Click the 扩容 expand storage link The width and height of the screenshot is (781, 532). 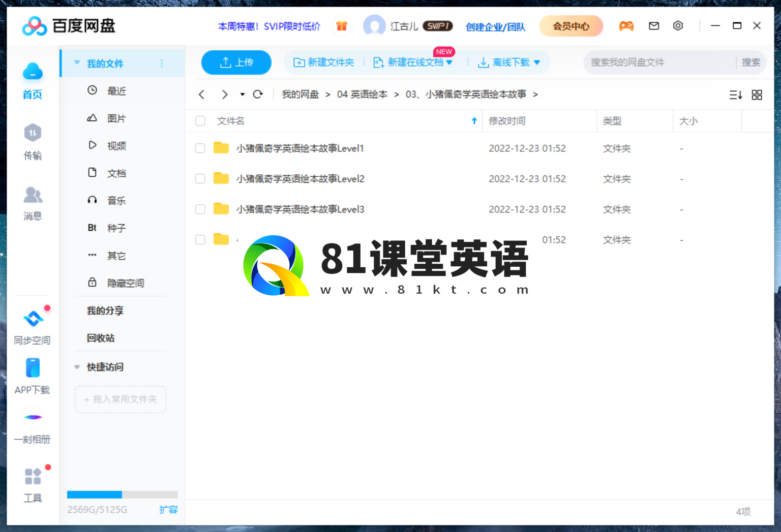pos(168,510)
